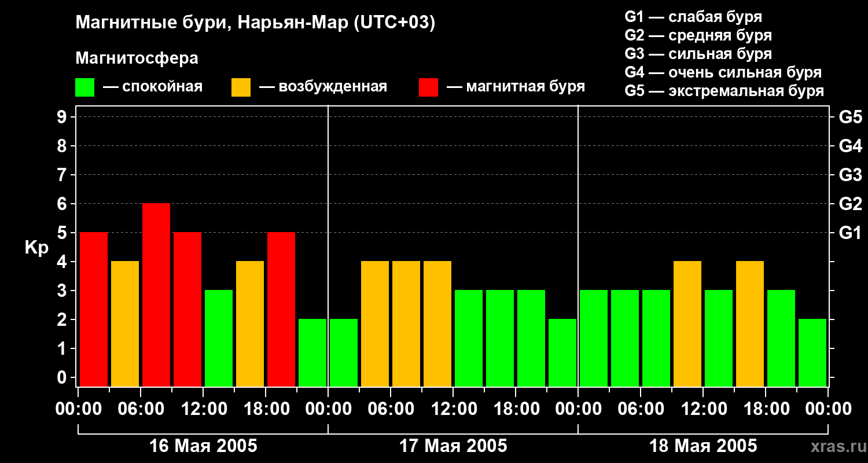Click the '18:00' time label under 18 May
Screen dimensions: 868x463
(766, 409)
